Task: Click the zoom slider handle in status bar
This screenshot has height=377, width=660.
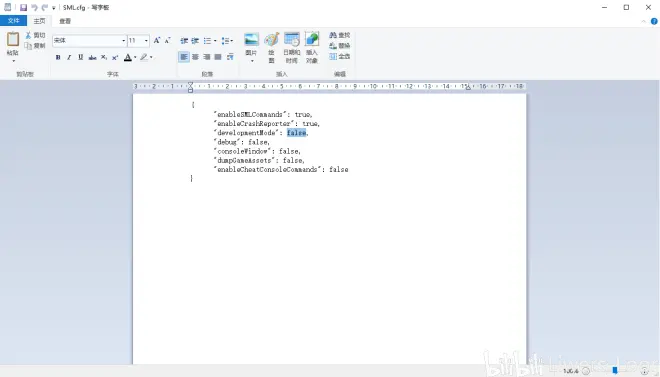Action: (x=615, y=370)
